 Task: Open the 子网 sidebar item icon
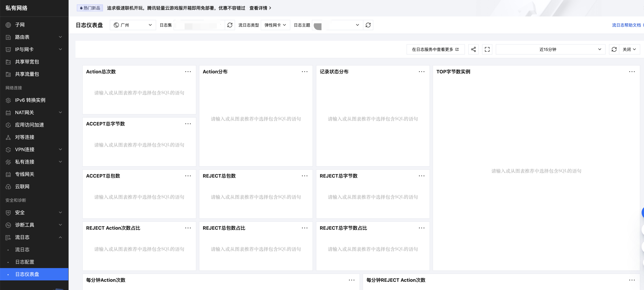(8, 25)
